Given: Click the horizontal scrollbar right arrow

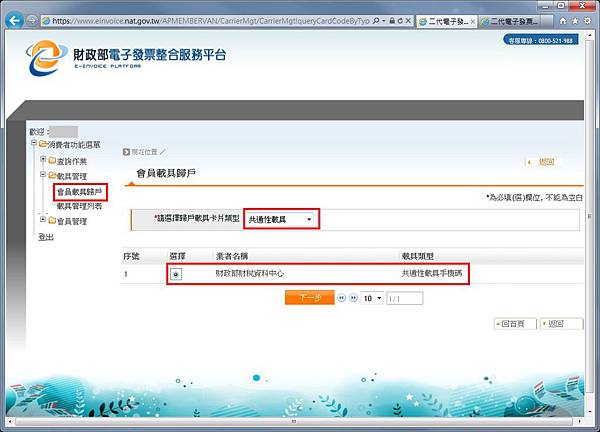Looking at the screenshot, I should click(x=579, y=421).
